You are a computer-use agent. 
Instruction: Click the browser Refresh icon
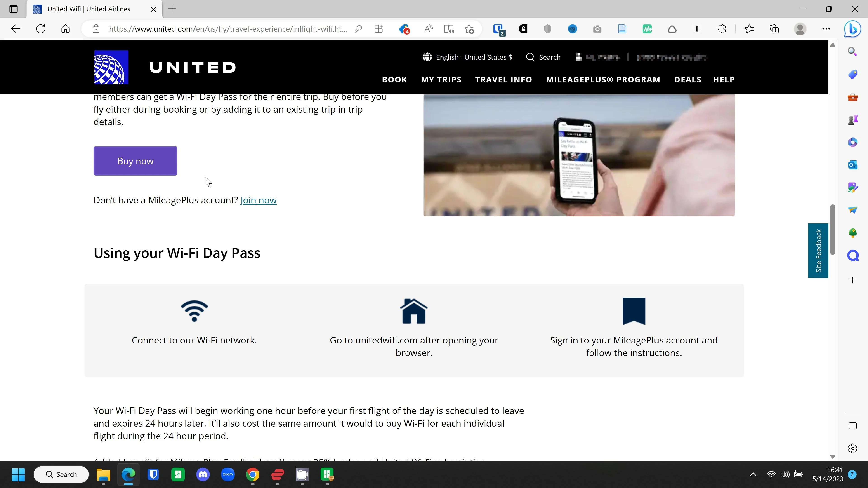[41, 29]
